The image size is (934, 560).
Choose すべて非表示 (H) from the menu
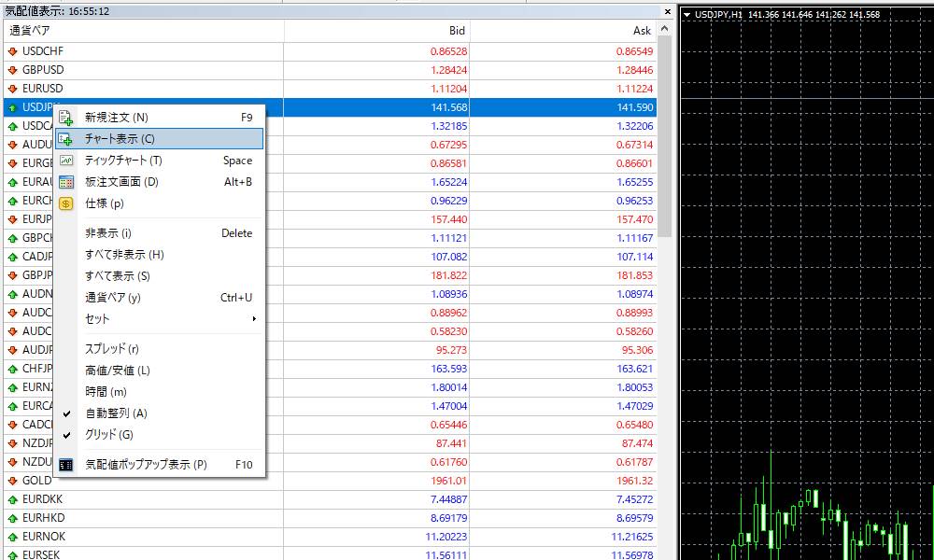click(124, 255)
